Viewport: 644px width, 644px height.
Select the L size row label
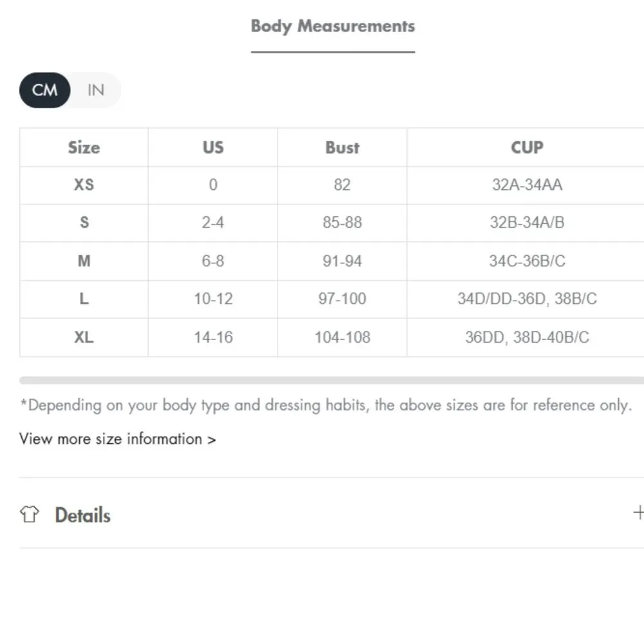84,299
